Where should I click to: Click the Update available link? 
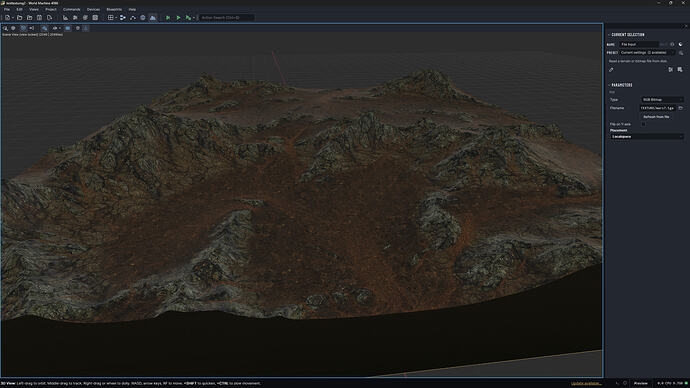click(x=586, y=383)
